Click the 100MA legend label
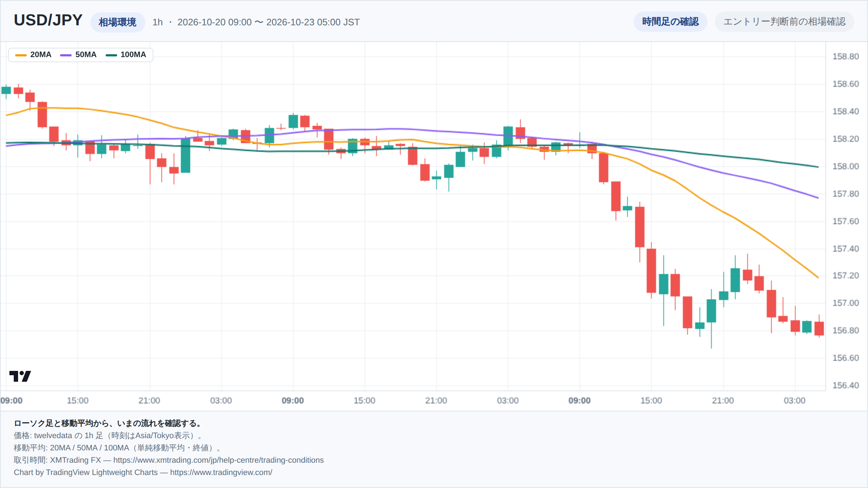 click(x=133, y=55)
